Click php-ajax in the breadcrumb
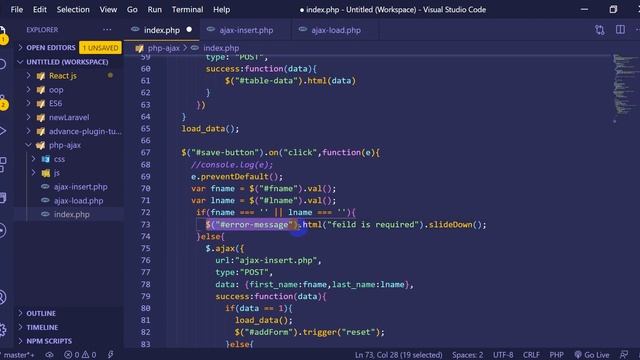Screen dimensions: 640x360 tap(163, 48)
